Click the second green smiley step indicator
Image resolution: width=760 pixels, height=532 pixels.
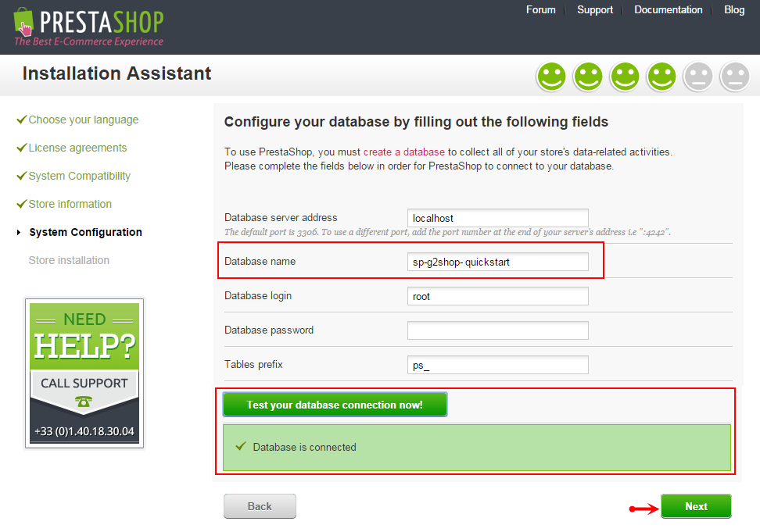[x=588, y=77]
